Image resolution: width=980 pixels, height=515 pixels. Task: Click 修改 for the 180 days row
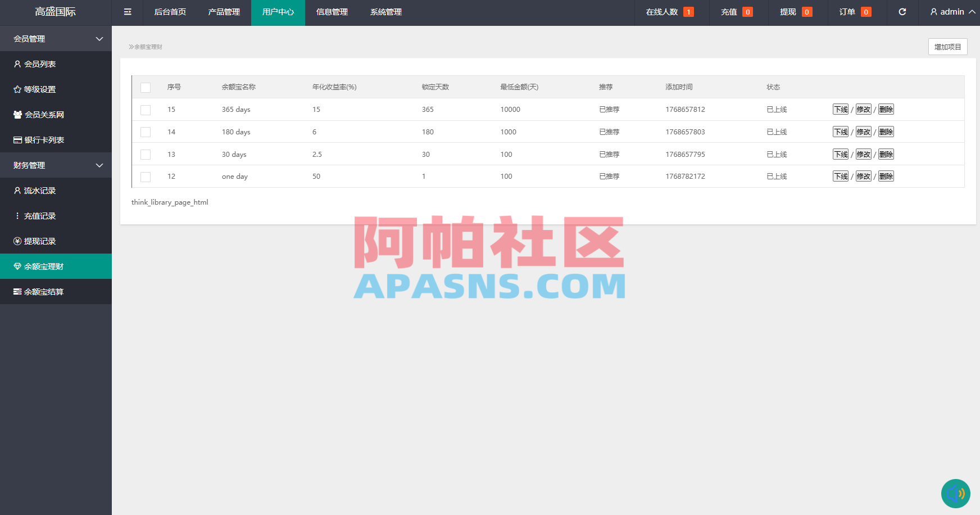pyautogui.click(x=864, y=132)
